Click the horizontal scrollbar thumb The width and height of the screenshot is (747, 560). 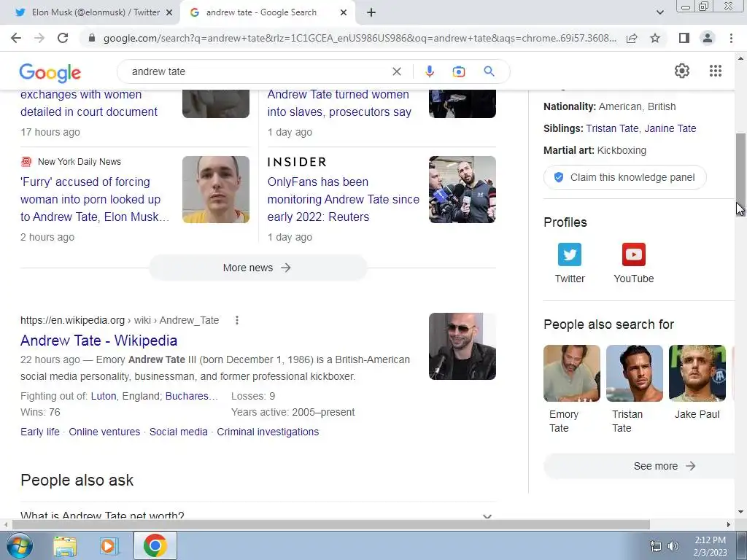tap(330, 524)
